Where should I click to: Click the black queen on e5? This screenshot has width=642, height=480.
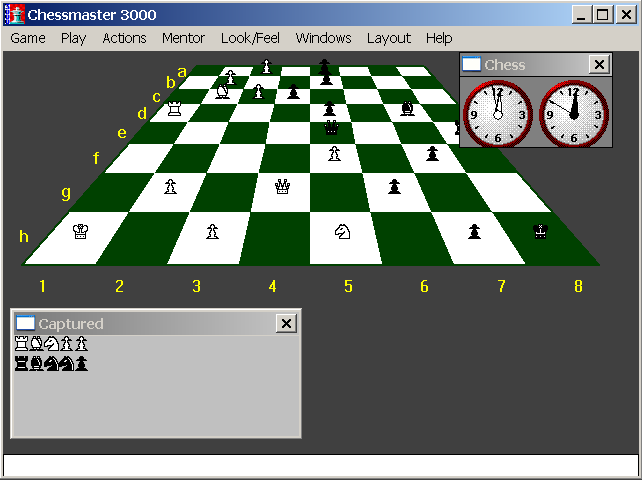(331, 128)
